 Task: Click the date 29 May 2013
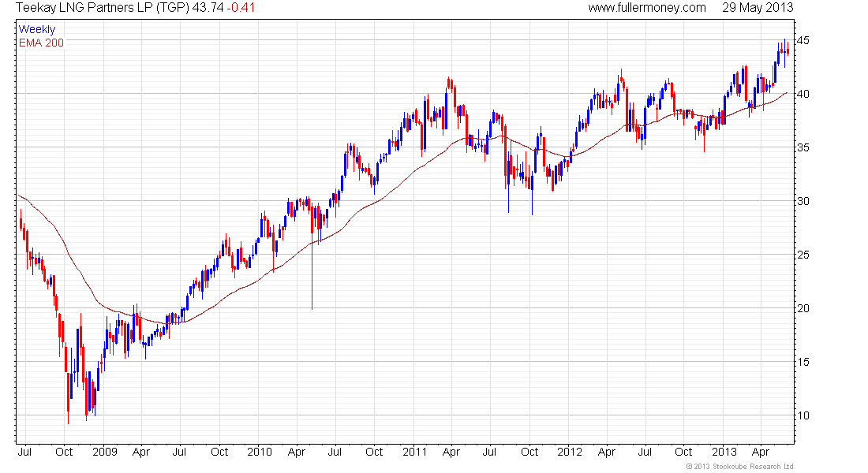tap(758, 8)
